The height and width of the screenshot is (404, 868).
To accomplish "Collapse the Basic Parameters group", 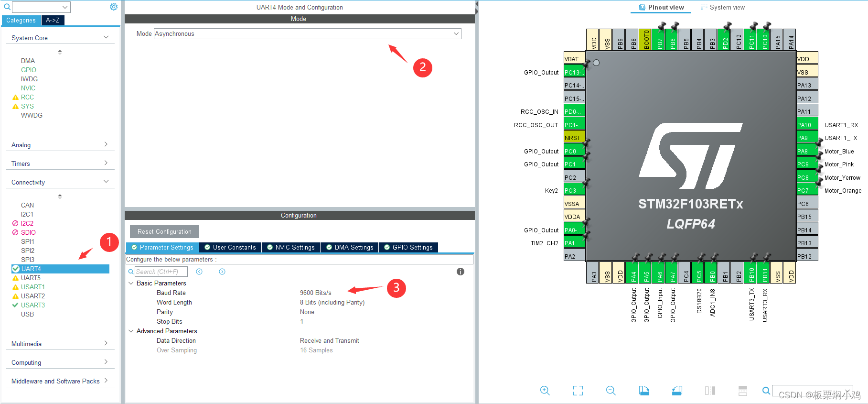I will click(x=131, y=283).
